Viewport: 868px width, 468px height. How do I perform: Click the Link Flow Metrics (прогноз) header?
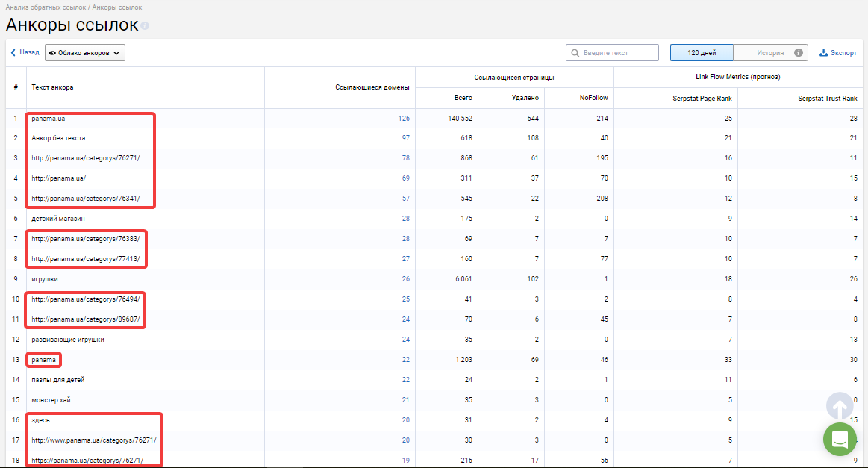click(x=738, y=77)
